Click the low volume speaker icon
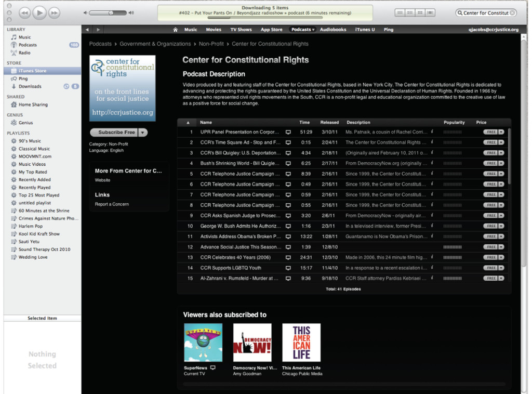Screen dimensions: 532x394 point(86,13)
